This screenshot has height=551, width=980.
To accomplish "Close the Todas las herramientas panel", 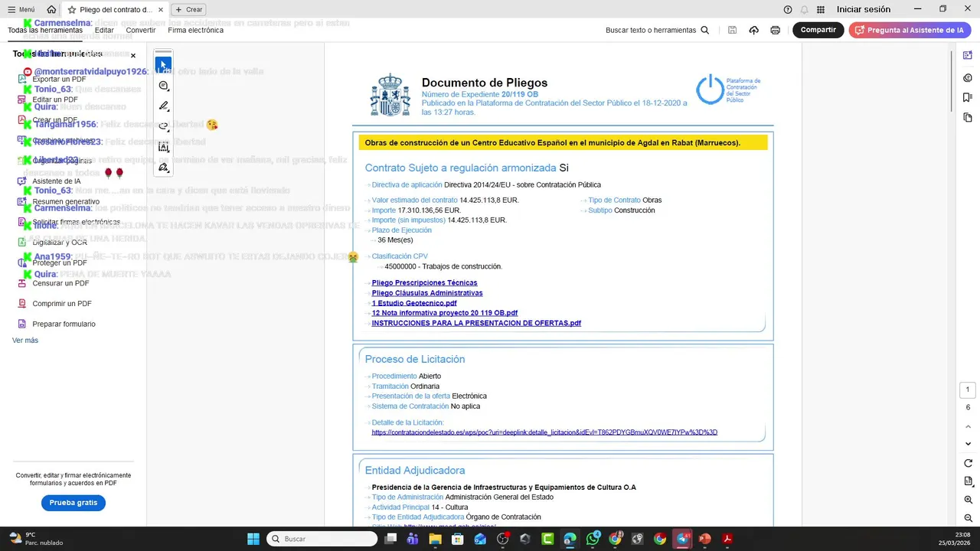I will (133, 56).
